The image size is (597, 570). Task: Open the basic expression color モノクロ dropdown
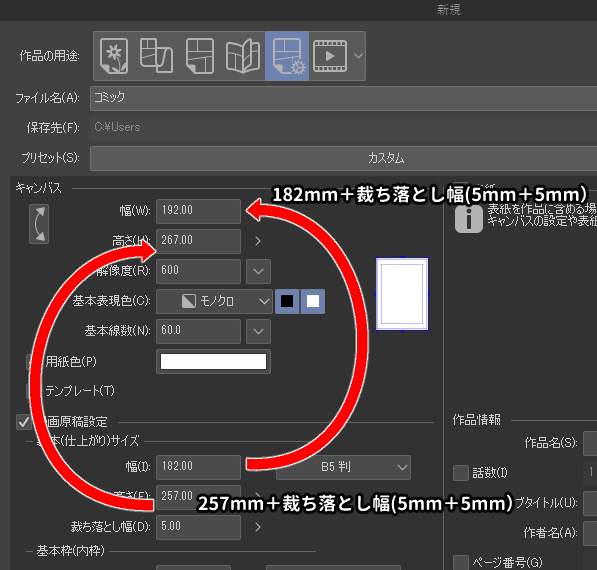click(214, 301)
